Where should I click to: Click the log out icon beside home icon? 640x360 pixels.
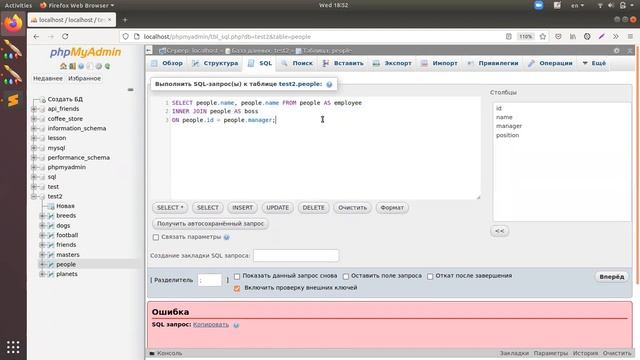click(x=72, y=66)
